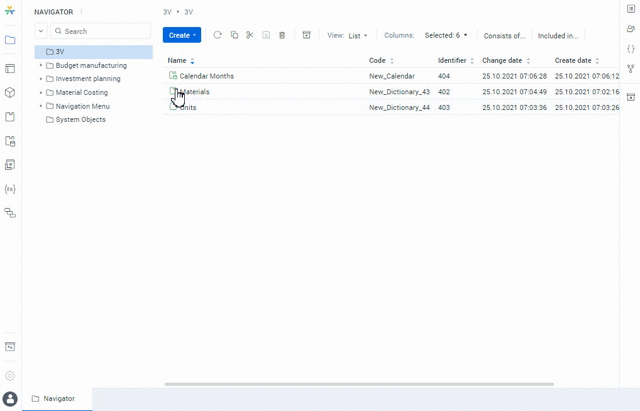Screen dimensions: 640x411
Task: Expand the Material Costing folder
Action: [41, 93]
